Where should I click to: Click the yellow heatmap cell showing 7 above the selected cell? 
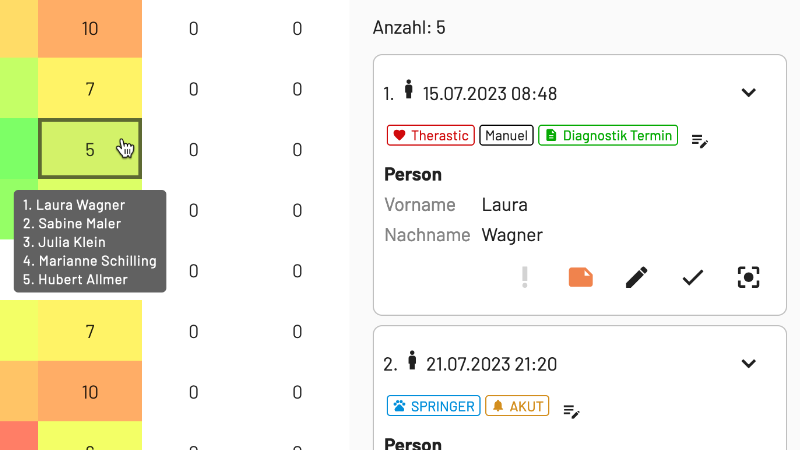pyautogui.click(x=90, y=90)
